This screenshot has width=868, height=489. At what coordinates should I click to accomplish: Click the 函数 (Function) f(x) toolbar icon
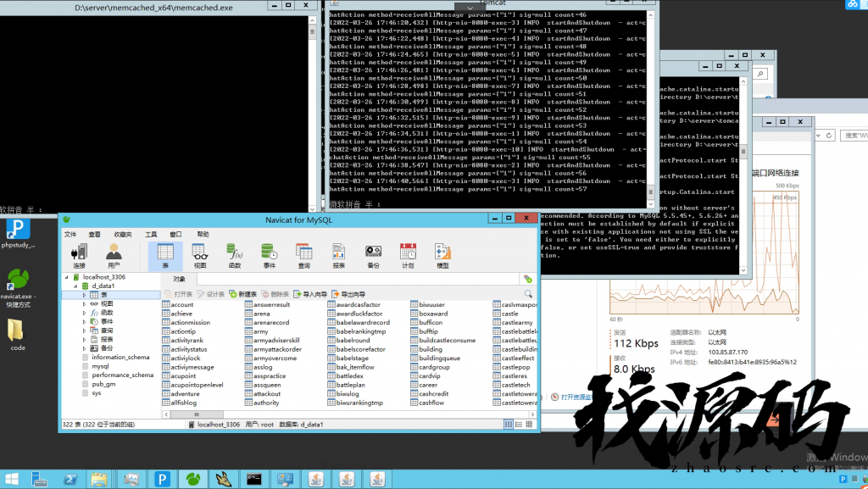pos(235,256)
